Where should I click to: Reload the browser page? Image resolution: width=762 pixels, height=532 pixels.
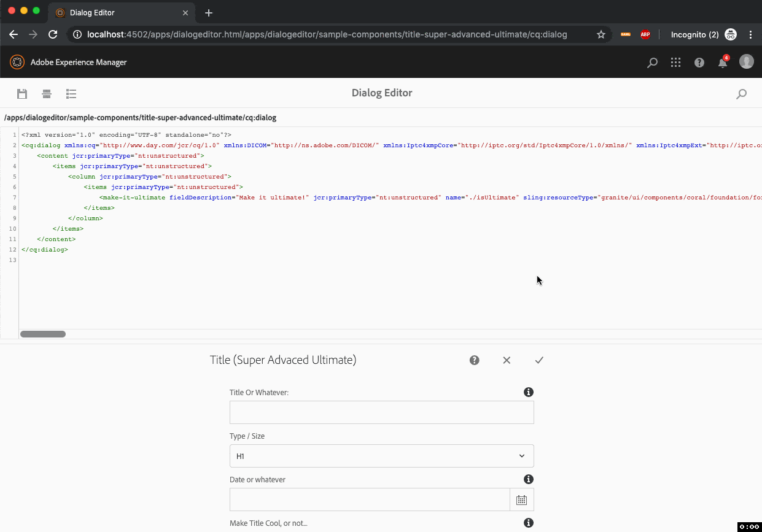coord(53,34)
